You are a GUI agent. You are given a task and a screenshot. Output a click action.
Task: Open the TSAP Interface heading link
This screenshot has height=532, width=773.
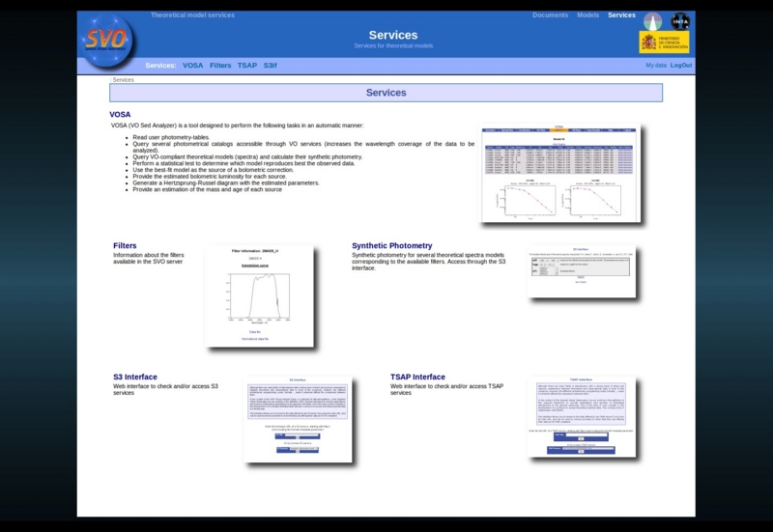coord(417,377)
